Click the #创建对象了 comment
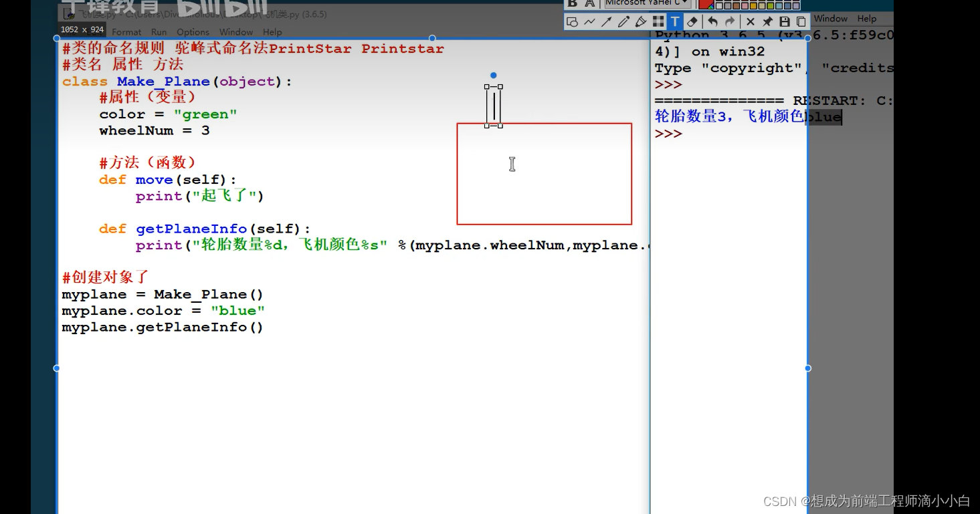This screenshot has height=514, width=980. 105,277
